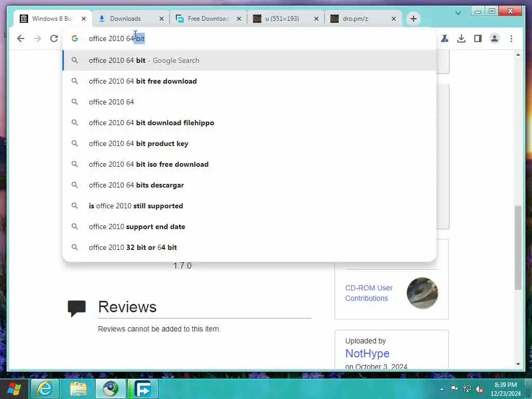
Task: Open a new tab with plus button
Action: click(x=413, y=19)
